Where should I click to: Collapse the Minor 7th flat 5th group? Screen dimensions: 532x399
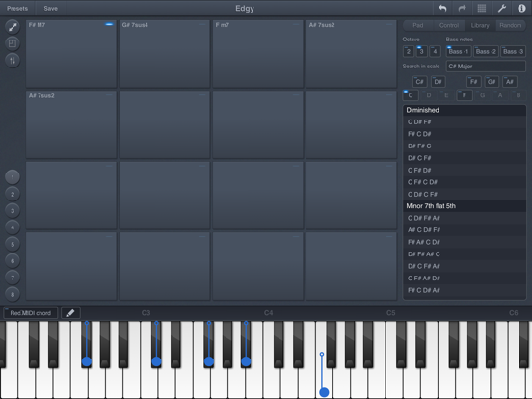(465, 206)
